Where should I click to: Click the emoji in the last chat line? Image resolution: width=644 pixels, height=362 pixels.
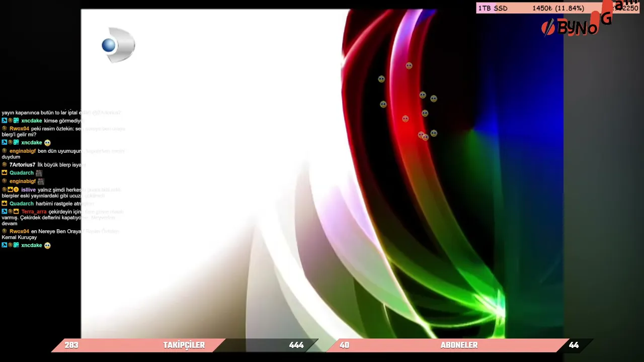tap(47, 245)
